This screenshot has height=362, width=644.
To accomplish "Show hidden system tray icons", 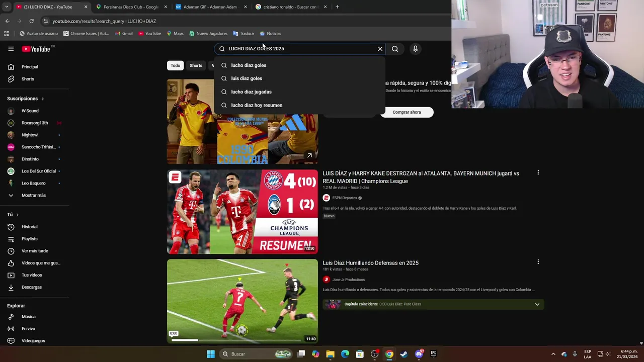I will 553,354.
